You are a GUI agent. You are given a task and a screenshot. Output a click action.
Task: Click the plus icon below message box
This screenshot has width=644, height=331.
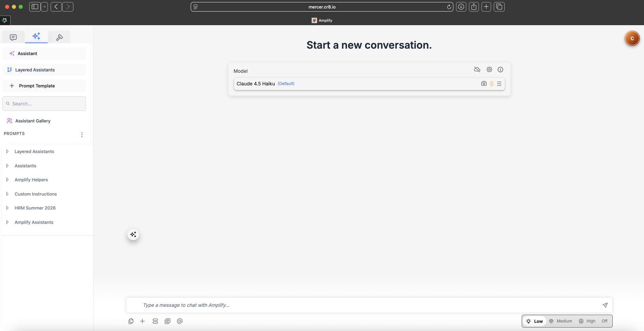click(x=142, y=321)
